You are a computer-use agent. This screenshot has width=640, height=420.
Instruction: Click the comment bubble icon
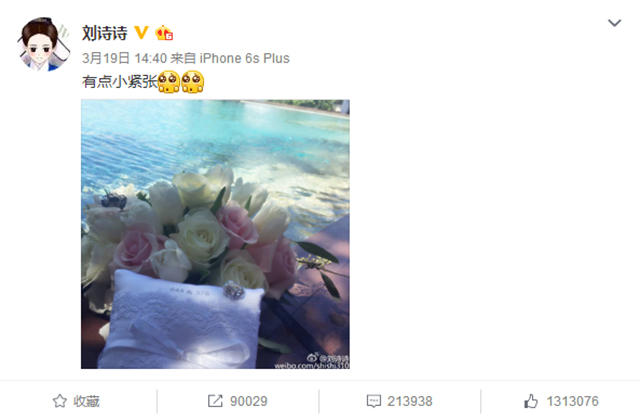[373, 401]
